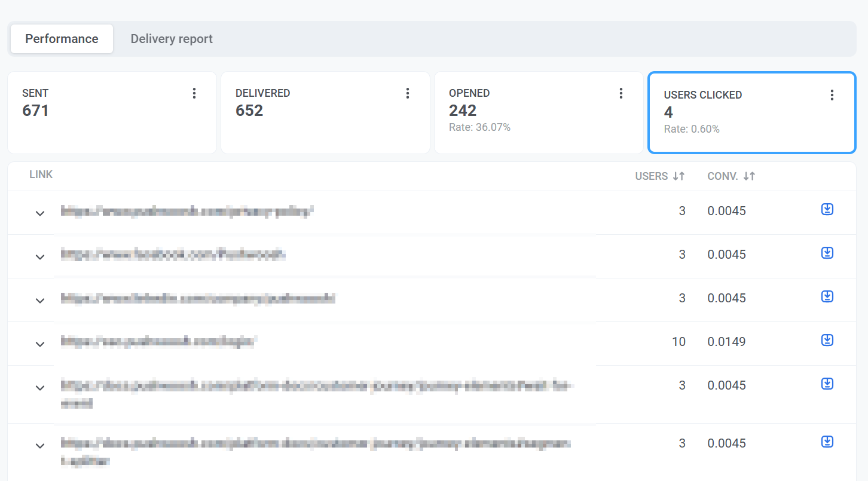Expand the fifth link row chevron
This screenshot has height=481, width=868.
coord(40,388)
